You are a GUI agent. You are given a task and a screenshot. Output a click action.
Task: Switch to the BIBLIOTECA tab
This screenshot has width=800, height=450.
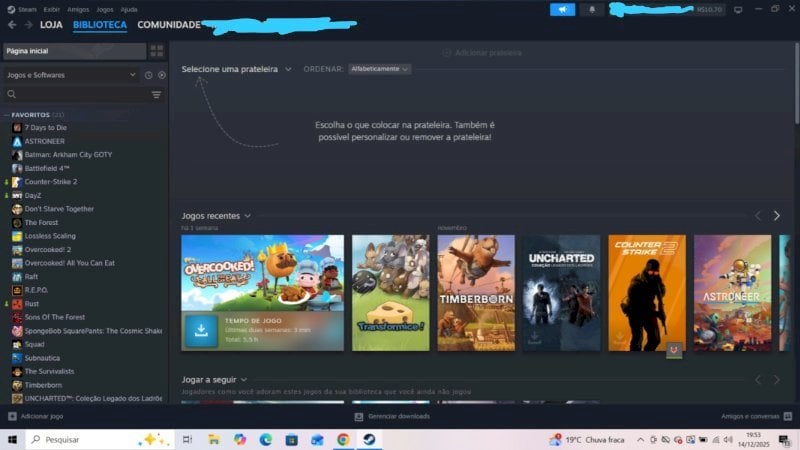tap(99, 24)
